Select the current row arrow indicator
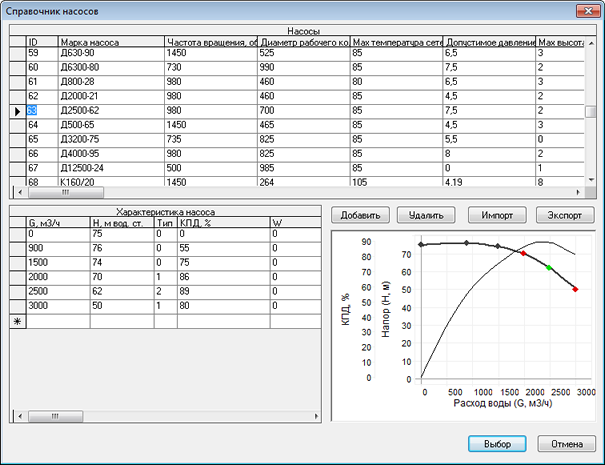This screenshot has height=465, width=605. 17,110
